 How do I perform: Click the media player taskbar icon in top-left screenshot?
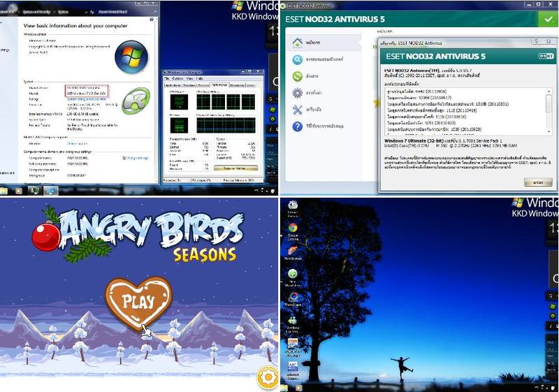point(19,191)
